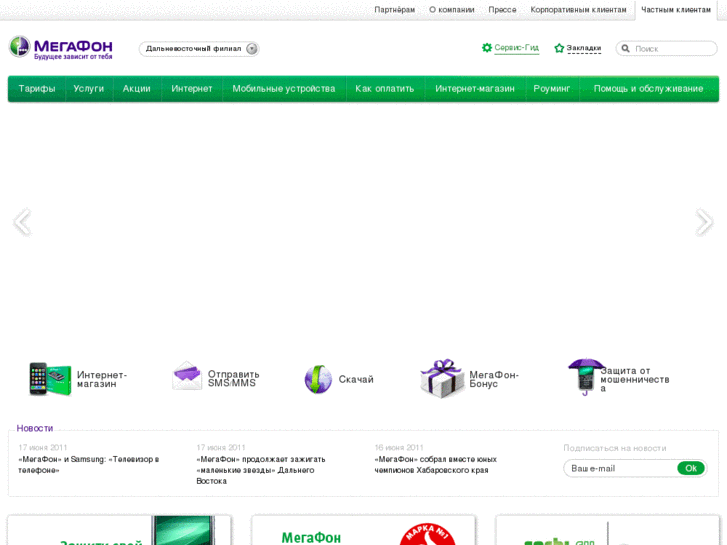Go to Интернет-магазин in green menu
Viewport: 727px width, 545px height.
click(475, 89)
